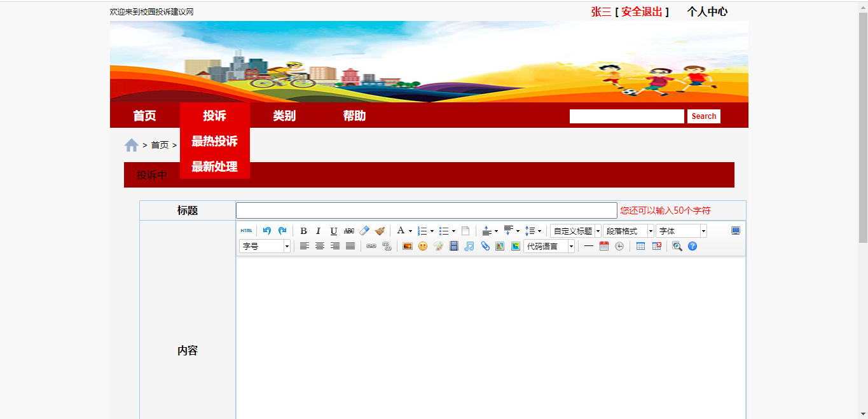Click the 首页 breadcrumb link
This screenshot has width=868, height=419.
[160, 145]
